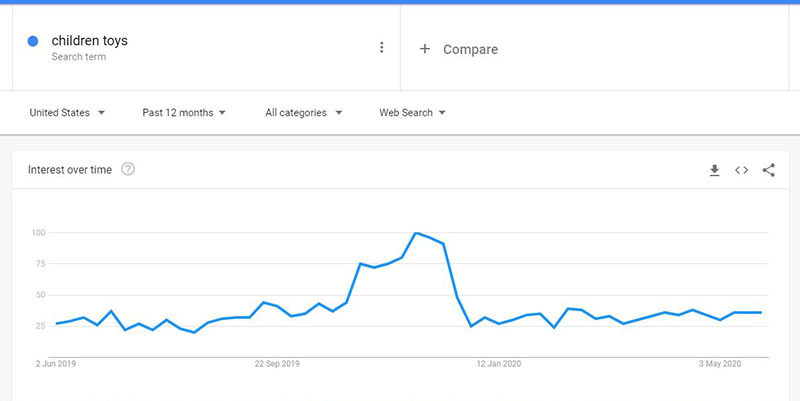800x401 pixels.
Task: Click the plus icon beside Compare
Action: pos(424,49)
